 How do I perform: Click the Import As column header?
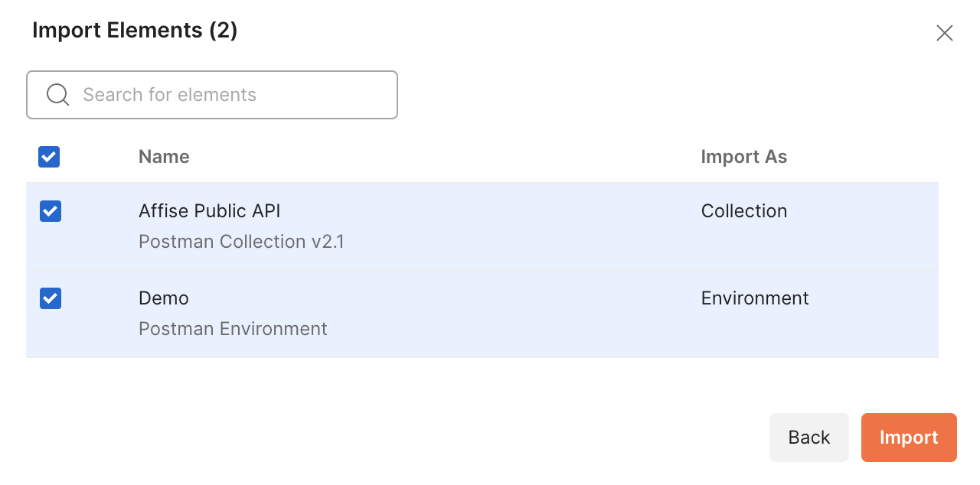coord(743,157)
